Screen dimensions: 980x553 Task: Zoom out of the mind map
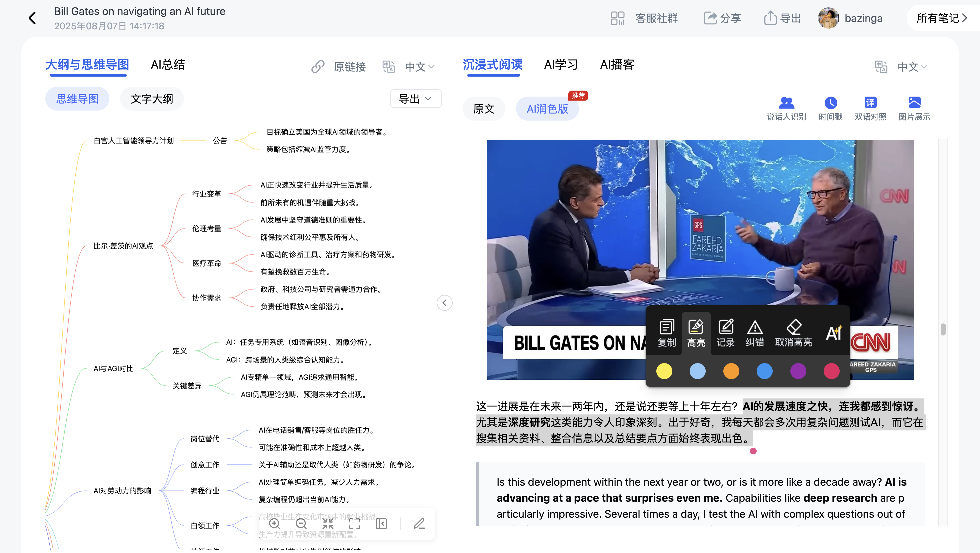tap(301, 524)
